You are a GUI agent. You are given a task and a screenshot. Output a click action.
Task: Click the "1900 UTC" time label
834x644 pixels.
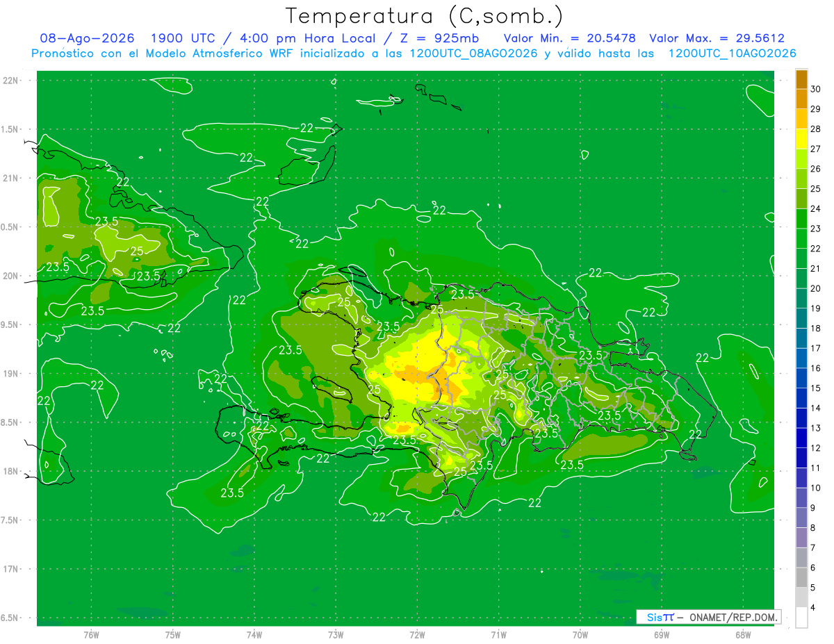click(x=185, y=38)
